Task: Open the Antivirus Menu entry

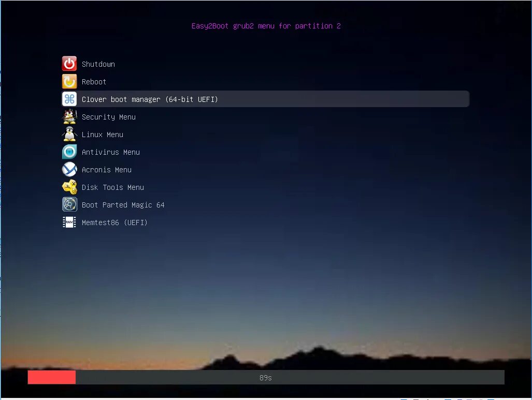Action: click(111, 152)
